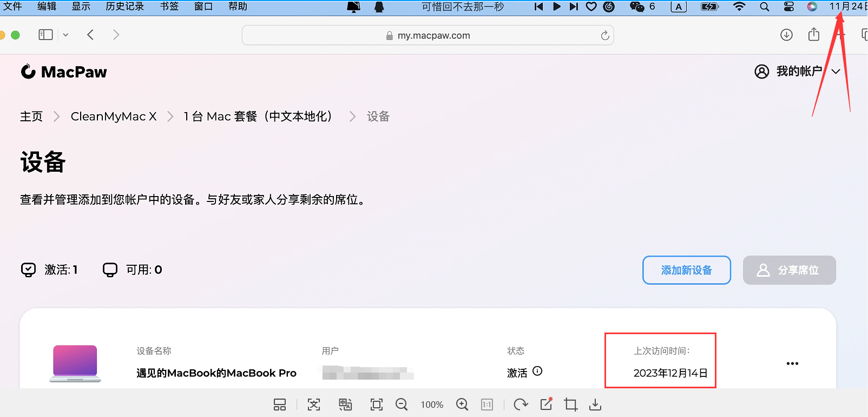
Task: Toggle the Safari sidebar button
Action: (45, 35)
